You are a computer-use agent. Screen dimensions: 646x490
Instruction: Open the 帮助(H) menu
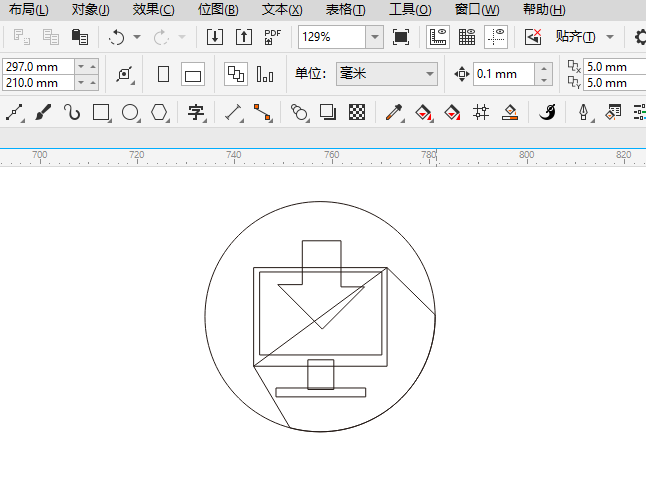coord(544,9)
